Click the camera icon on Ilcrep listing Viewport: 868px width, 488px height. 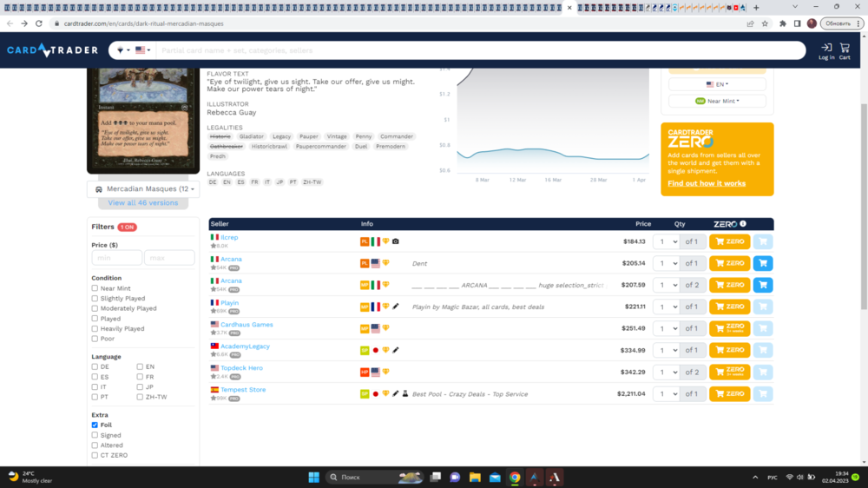click(x=396, y=241)
